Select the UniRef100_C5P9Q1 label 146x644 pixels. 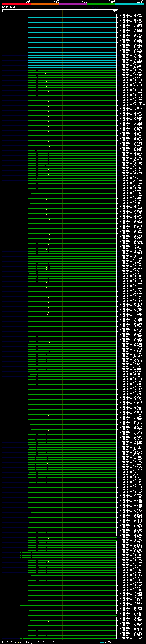[x=131, y=555]
